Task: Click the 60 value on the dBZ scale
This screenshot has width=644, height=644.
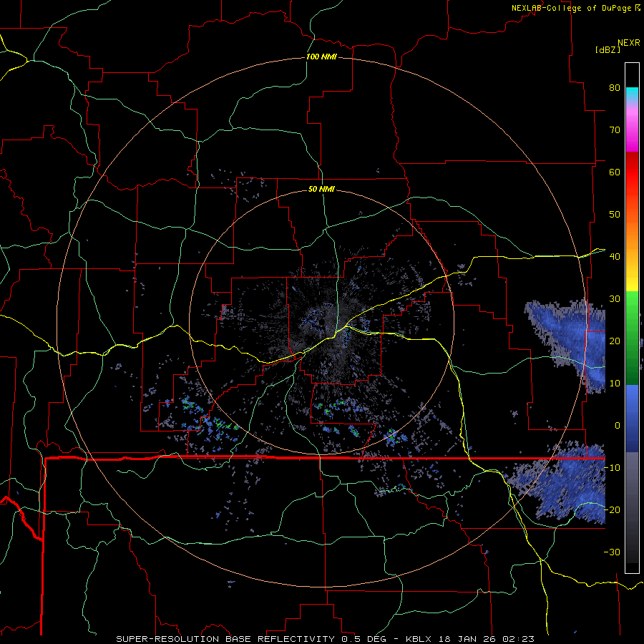Action: (615, 172)
